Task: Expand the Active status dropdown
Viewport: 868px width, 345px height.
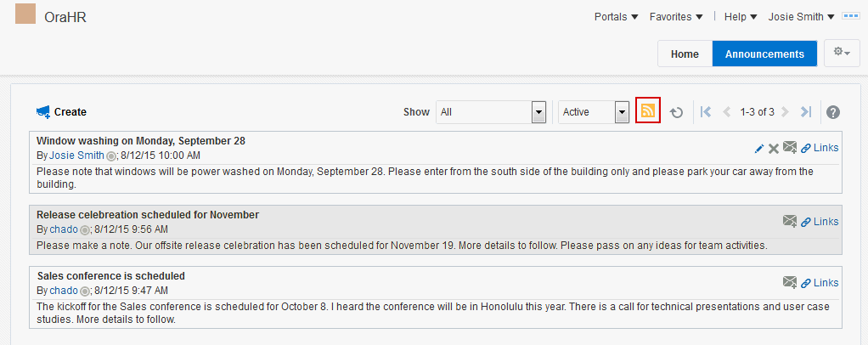Action: pyautogui.click(x=622, y=112)
